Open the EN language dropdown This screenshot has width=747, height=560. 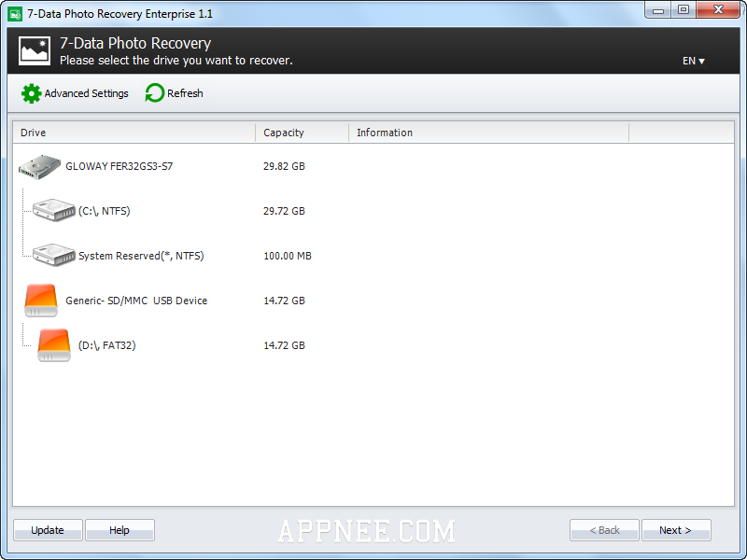click(693, 61)
